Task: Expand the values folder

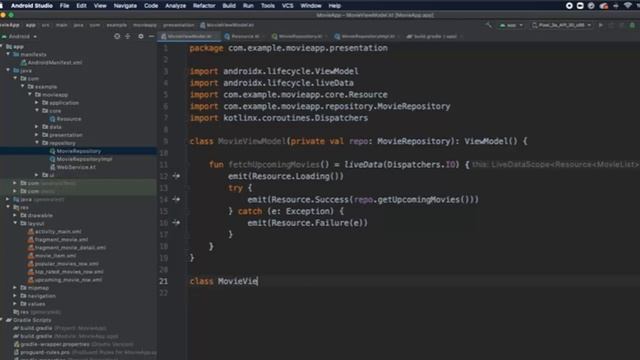Action: pyautogui.click(x=16, y=304)
